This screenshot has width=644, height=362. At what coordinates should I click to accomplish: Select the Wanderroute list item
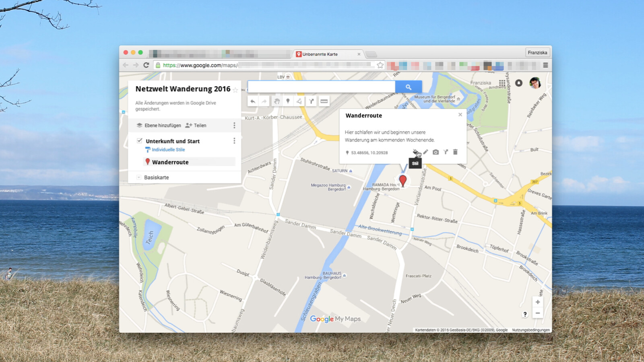point(189,162)
